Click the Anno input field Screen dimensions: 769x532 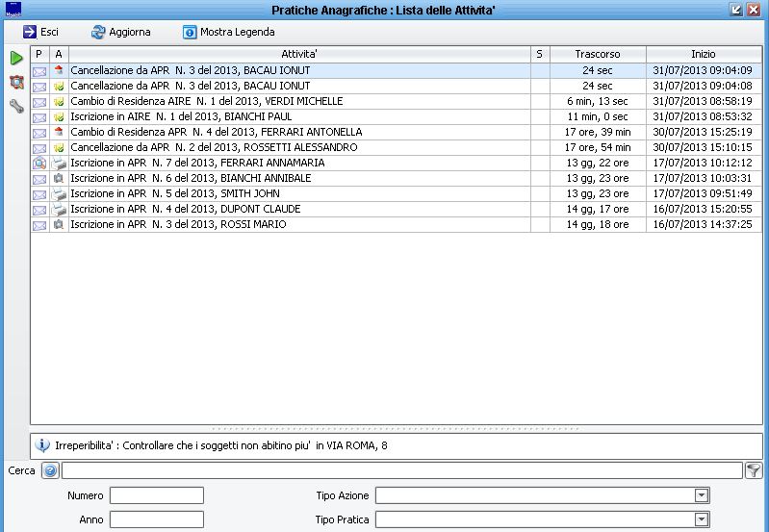157,519
